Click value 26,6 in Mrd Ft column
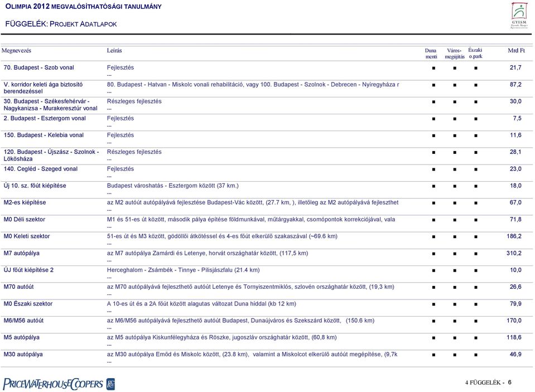 [x=515, y=287]
